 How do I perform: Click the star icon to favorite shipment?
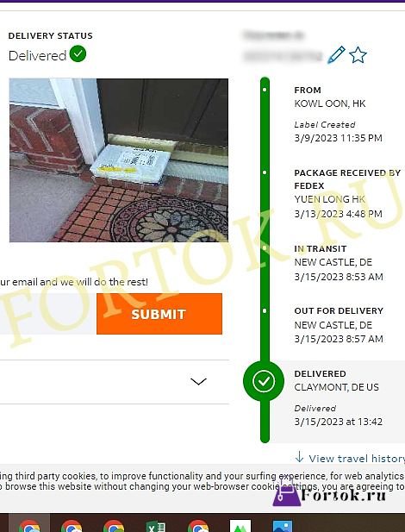(x=358, y=55)
